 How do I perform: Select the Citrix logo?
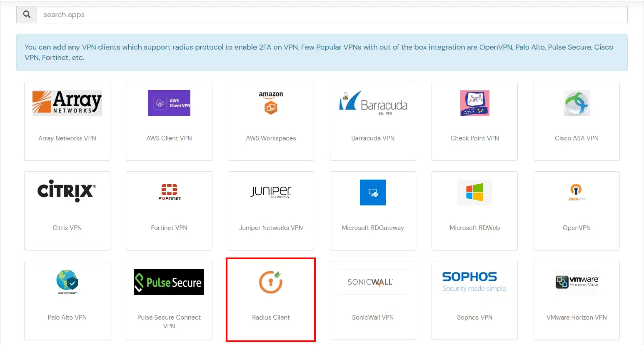coord(67,191)
